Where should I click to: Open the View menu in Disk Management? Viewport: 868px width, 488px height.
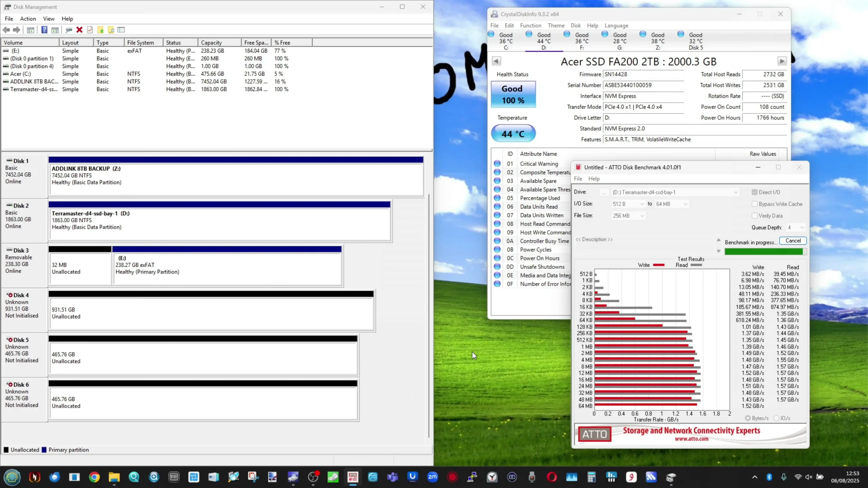pyautogui.click(x=48, y=19)
